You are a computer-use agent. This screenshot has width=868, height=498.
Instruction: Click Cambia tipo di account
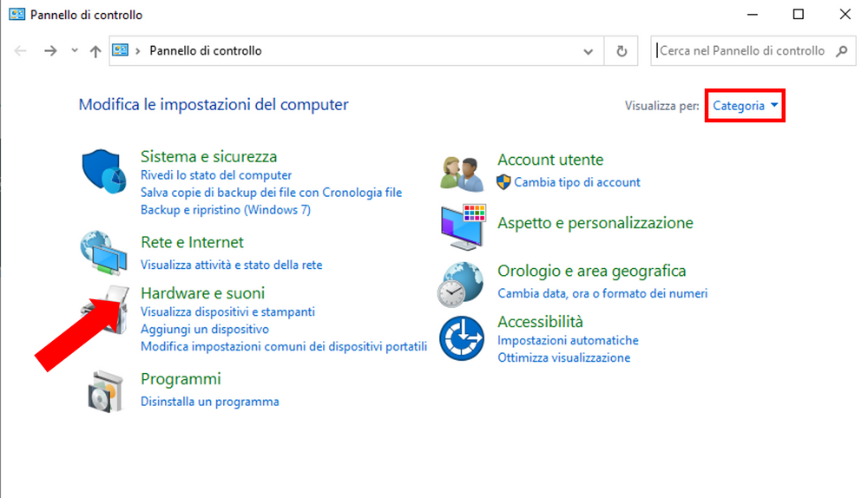[x=577, y=182]
